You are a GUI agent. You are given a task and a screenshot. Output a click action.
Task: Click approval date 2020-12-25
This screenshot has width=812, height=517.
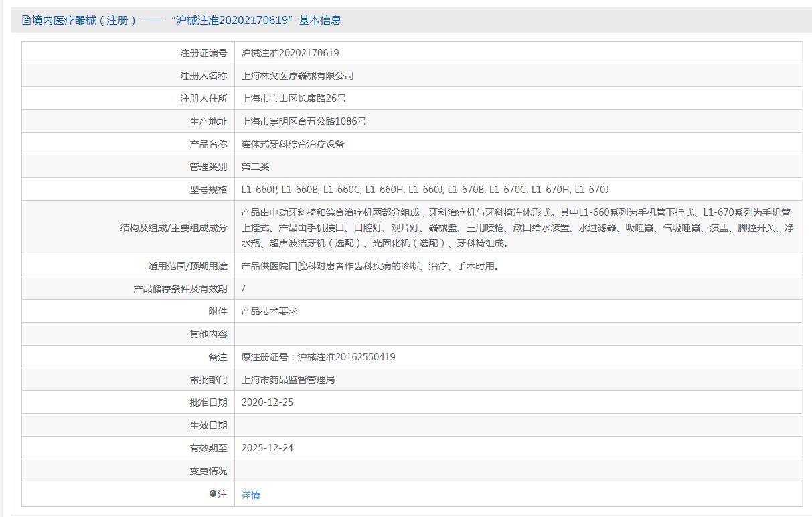coord(267,402)
